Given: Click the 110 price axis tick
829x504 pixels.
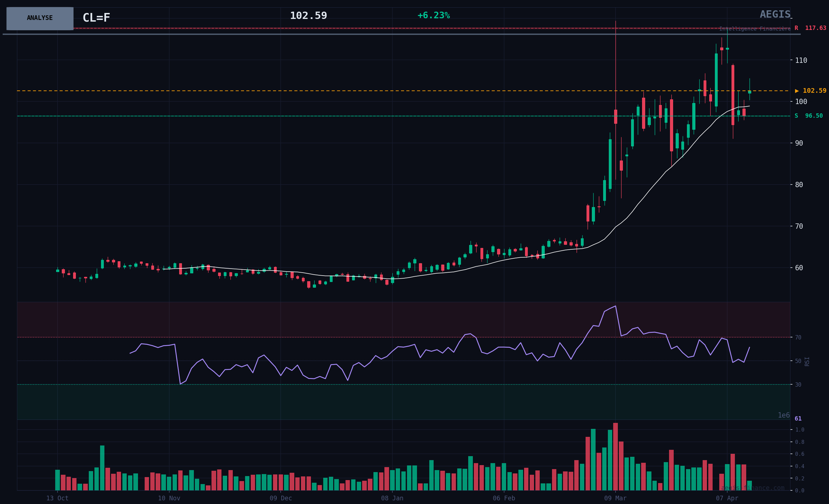Looking at the screenshot, I should [x=801, y=61].
